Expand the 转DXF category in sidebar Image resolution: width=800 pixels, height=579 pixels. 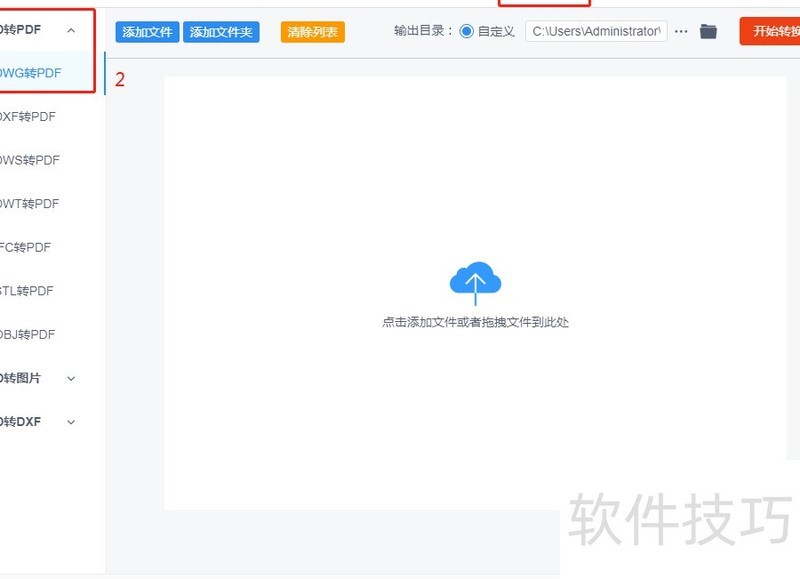tap(69, 421)
